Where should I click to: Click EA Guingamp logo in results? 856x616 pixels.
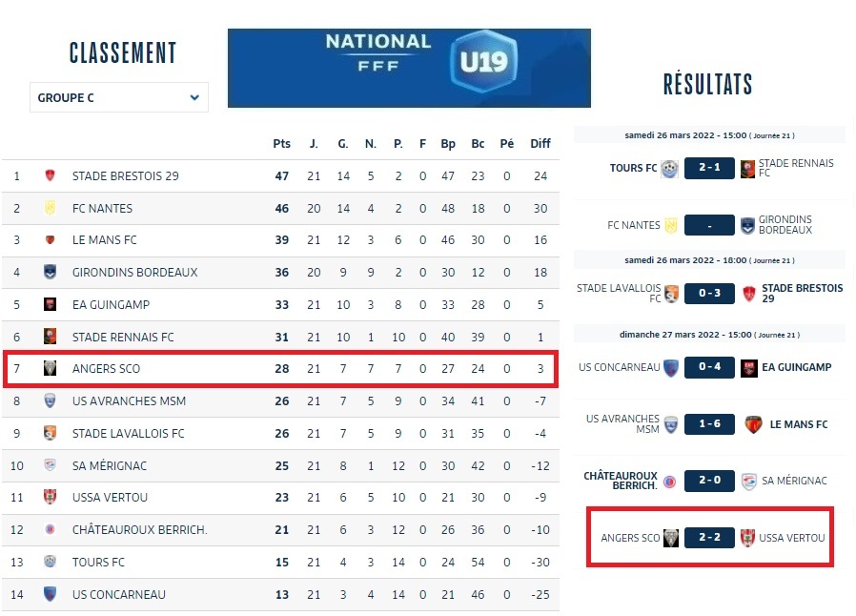point(749,368)
